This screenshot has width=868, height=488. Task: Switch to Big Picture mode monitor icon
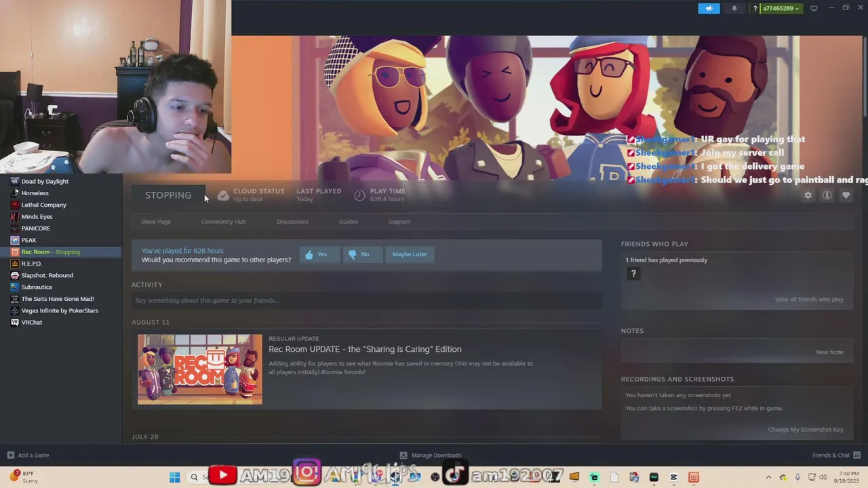pyautogui.click(x=814, y=8)
